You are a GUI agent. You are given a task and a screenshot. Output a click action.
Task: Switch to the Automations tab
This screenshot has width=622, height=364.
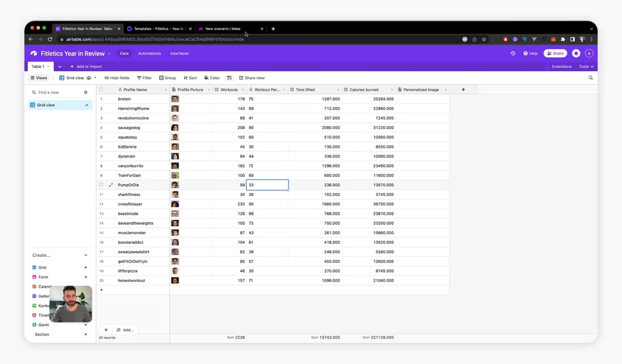149,53
